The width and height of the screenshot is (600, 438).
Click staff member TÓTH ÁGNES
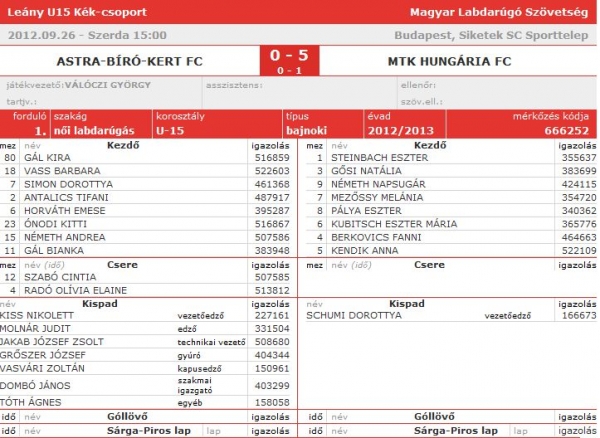pos(31,402)
